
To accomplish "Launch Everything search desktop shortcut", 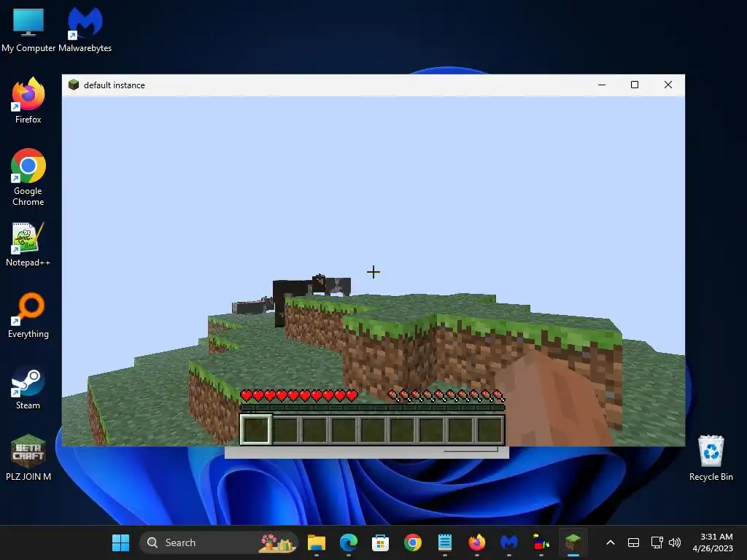I will point(28,315).
